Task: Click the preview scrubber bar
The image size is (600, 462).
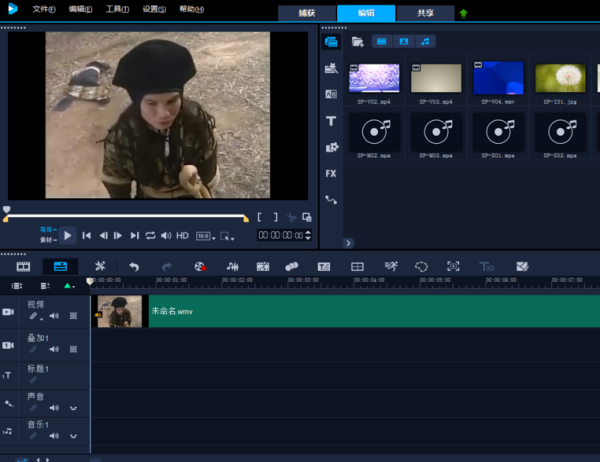Action: [x=125, y=216]
